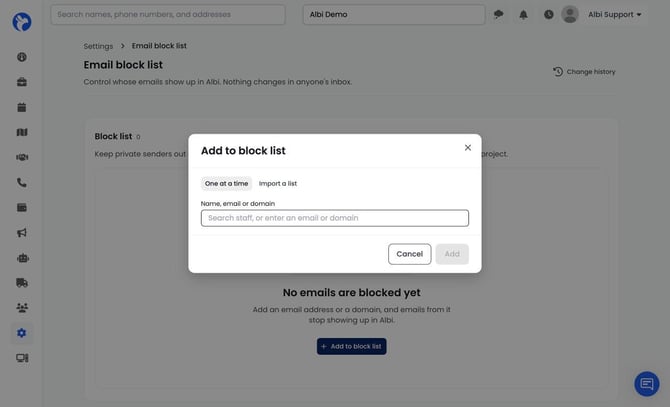Open the robot automation icon in sidebar
Image resolution: width=670 pixels, height=407 pixels.
(x=22, y=258)
